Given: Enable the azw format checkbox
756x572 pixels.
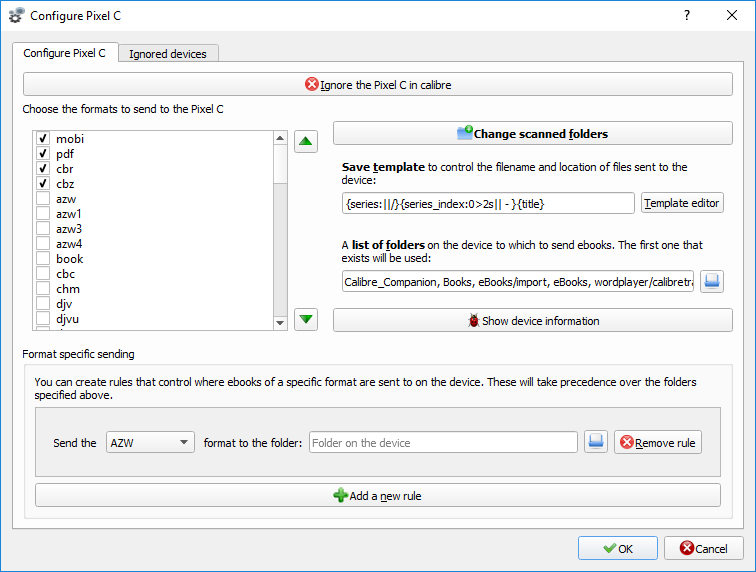Looking at the screenshot, I should [x=43, y=199].
